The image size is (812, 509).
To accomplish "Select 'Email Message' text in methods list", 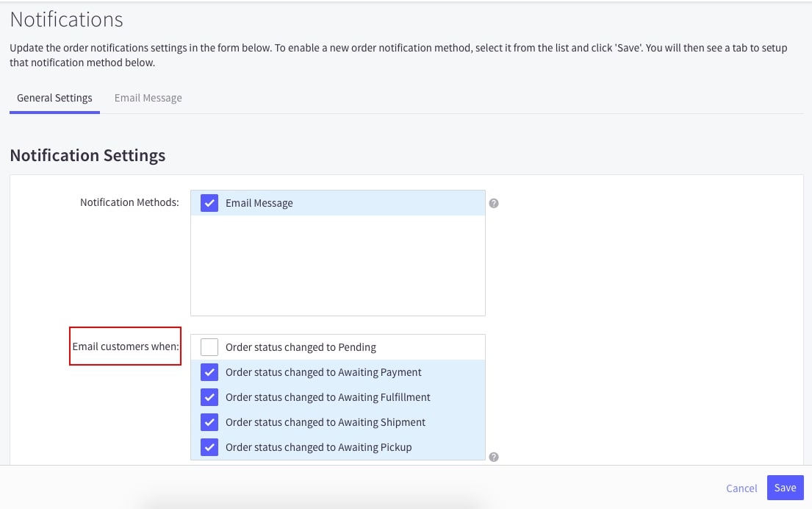I will [259, 203].
